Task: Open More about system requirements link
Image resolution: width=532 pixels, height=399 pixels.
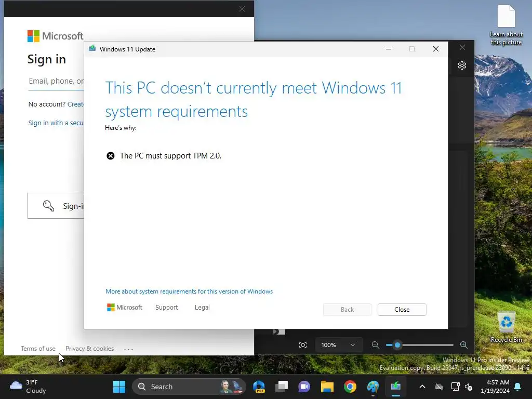Action: click(x=189, y=291)
